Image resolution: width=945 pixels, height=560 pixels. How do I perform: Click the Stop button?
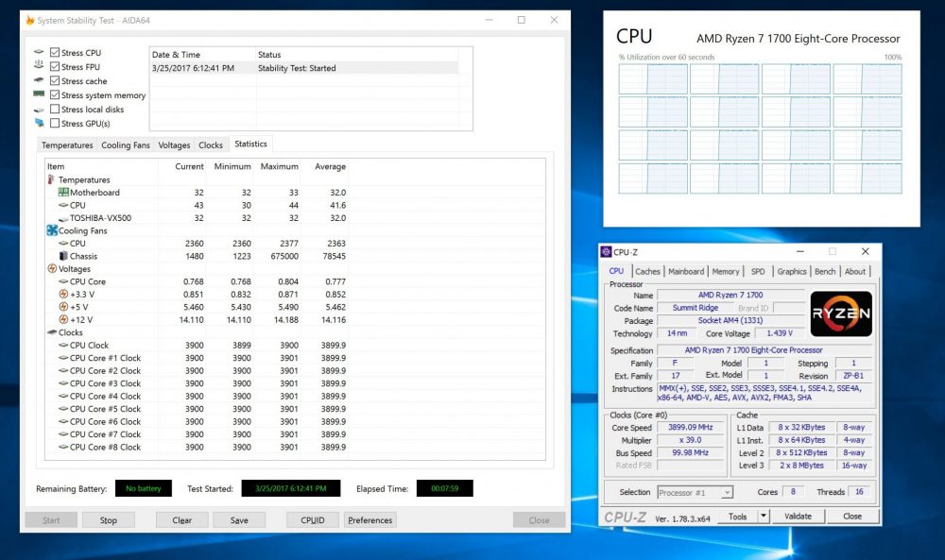point(109,520)
